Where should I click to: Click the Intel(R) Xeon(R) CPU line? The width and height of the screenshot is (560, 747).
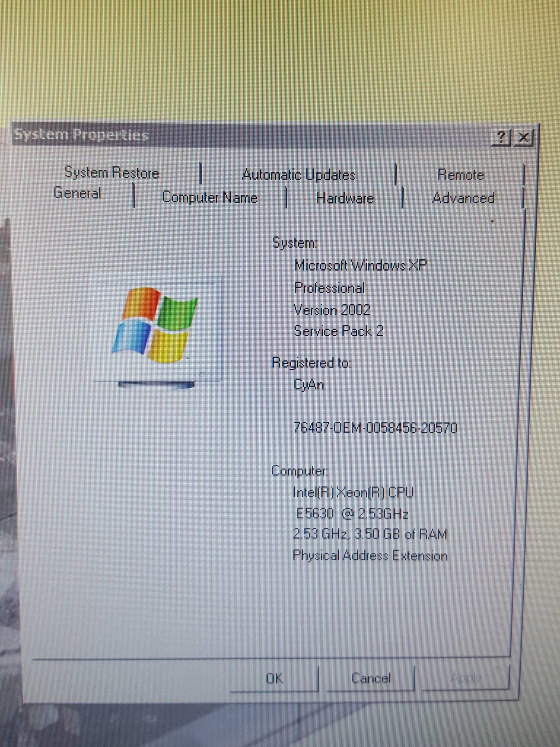[353, 492]
